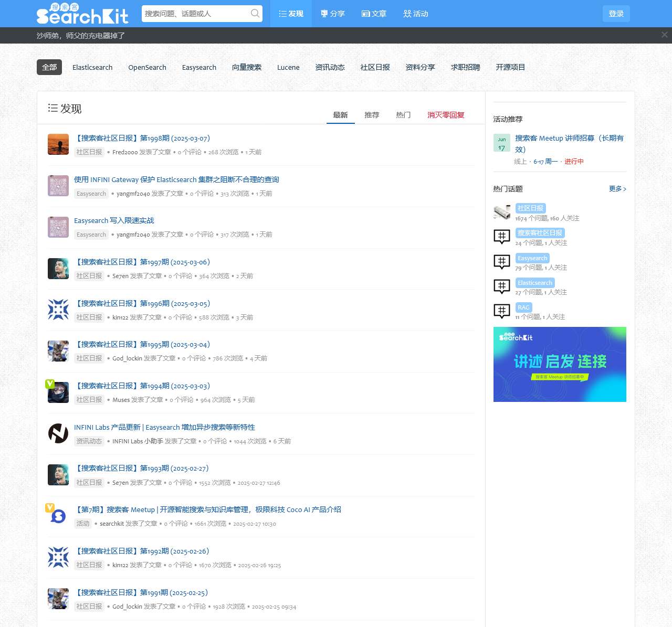The width and height of the screenshot is (672, 627).
Task: Open Se7en avatar on 第1997期 post
Action: (58, 268)
